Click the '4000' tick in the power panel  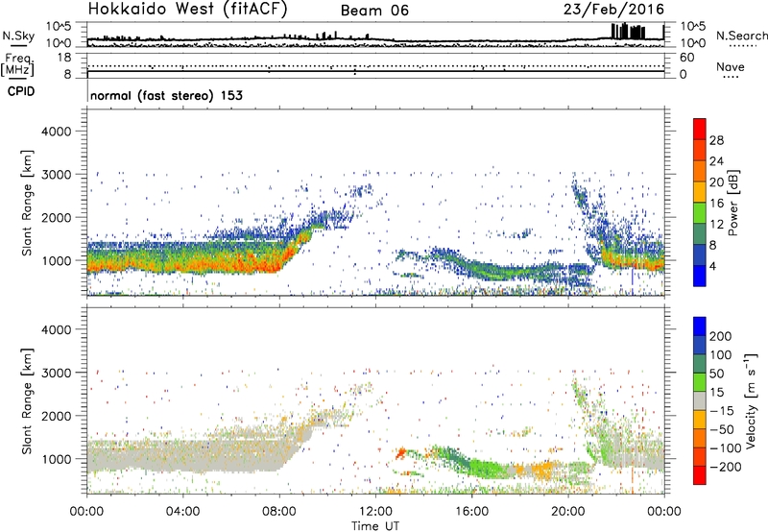click(x=57, y=132)
